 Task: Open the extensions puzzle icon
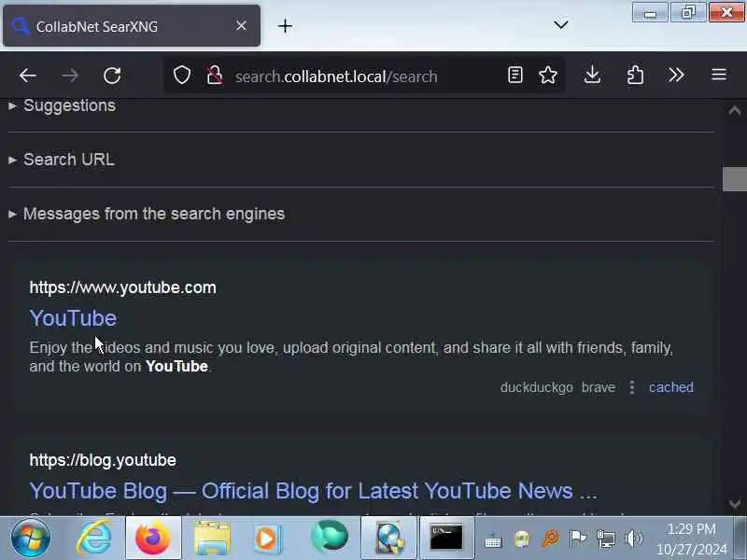(x=635, y=75)
